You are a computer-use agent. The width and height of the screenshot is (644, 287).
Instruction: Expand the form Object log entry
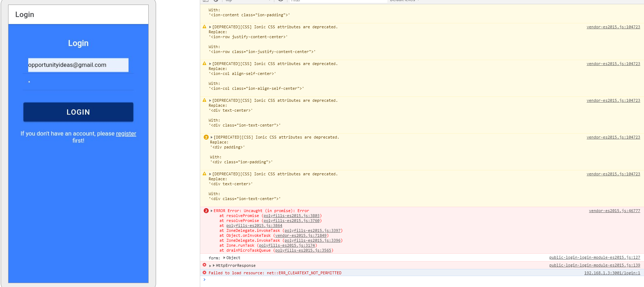click(x=224, y=258)
